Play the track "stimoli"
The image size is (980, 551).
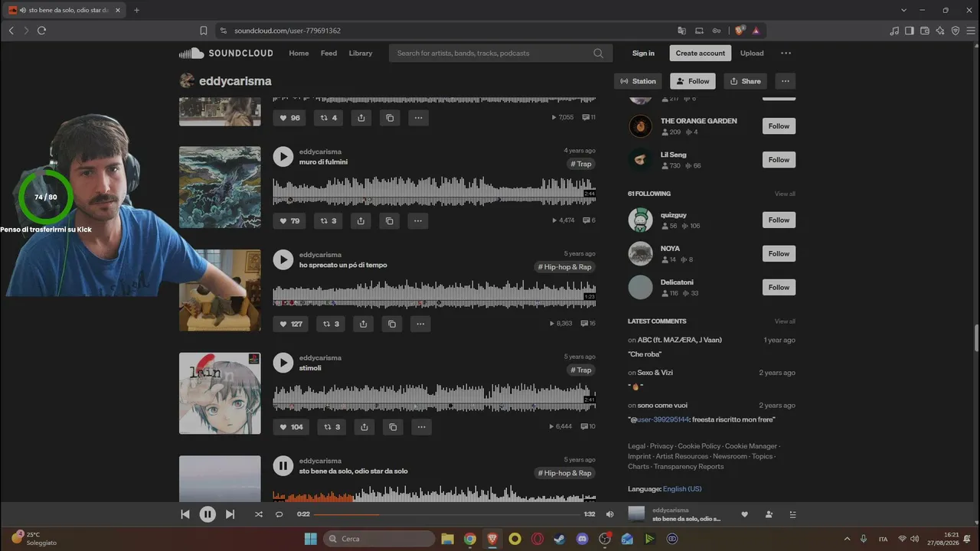click(x=283, y=363)
